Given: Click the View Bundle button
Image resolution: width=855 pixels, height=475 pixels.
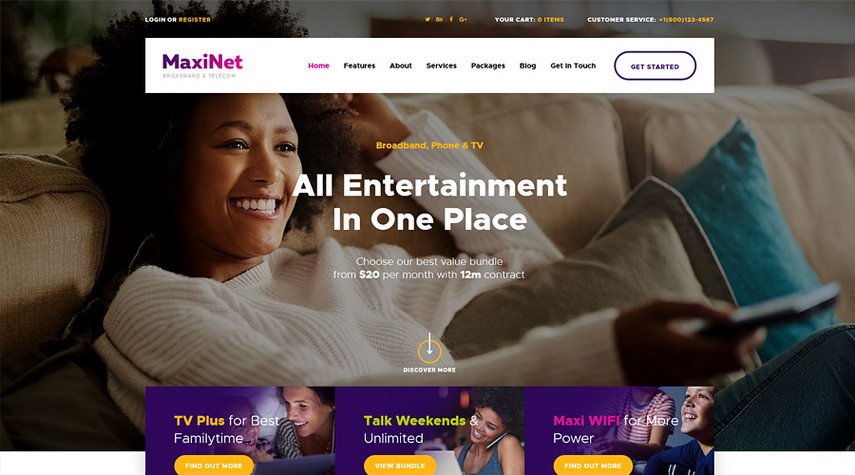Looking at the screenshot, I should click(x=400, y=466).
